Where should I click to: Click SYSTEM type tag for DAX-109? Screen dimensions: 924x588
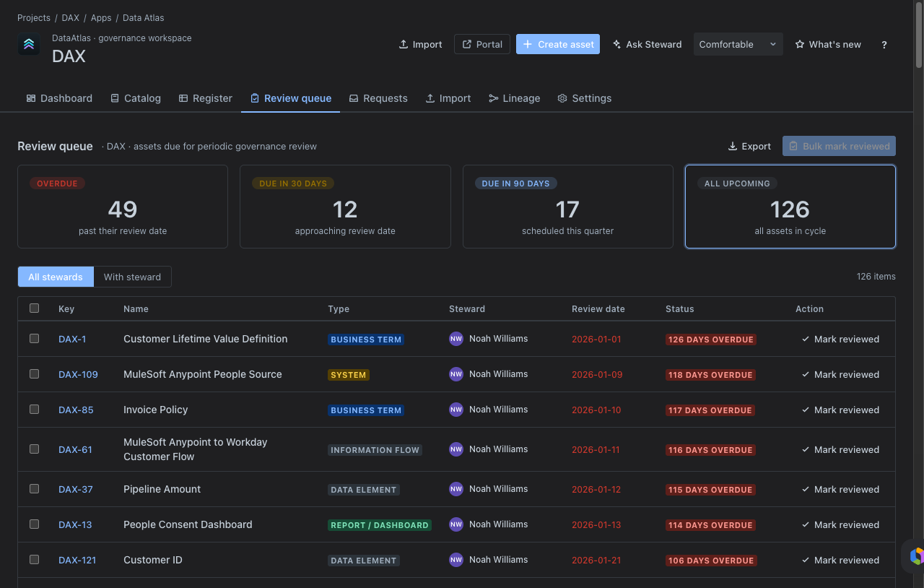[x=349, y=375]
